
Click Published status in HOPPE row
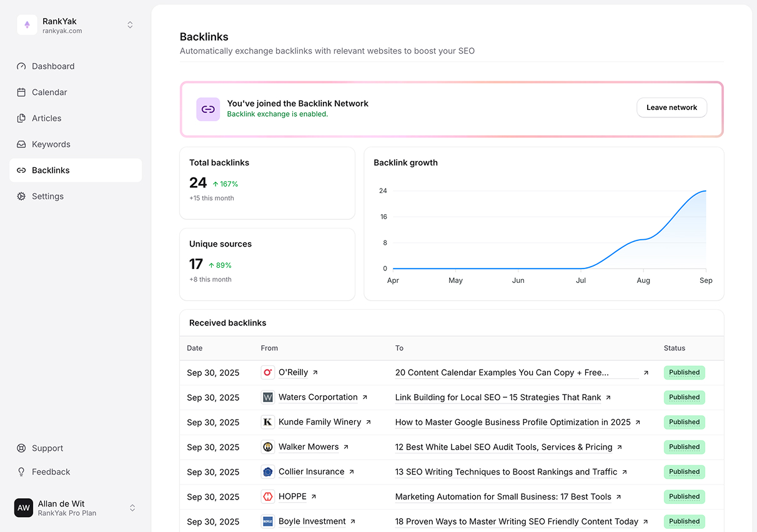coord(685,497)
